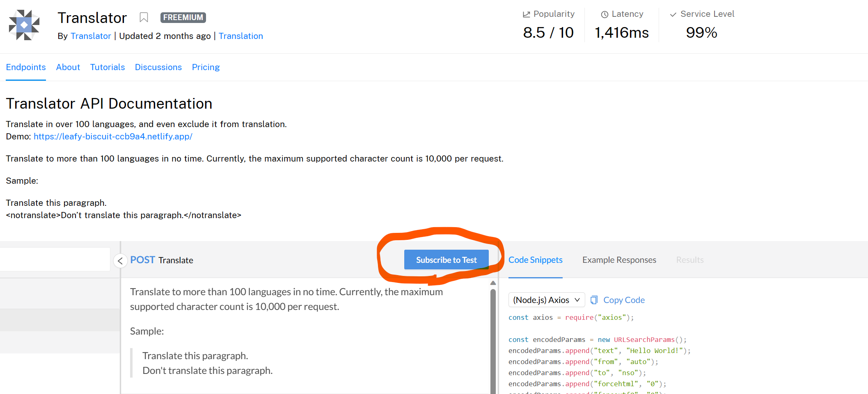This screenshot has width=868, height=394.
Task: Open the Tutorials tab
Action: [108, 67]
